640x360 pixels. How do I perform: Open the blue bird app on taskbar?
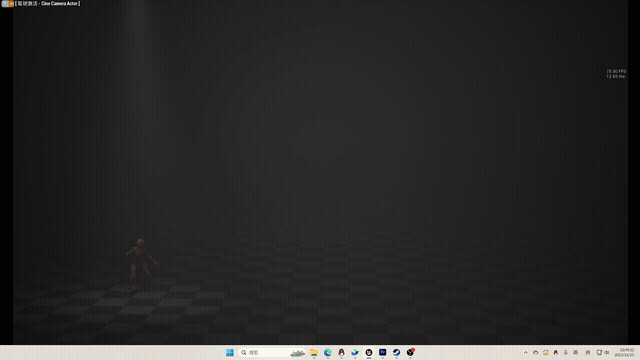pyautogui.click(x=355, y=352)
